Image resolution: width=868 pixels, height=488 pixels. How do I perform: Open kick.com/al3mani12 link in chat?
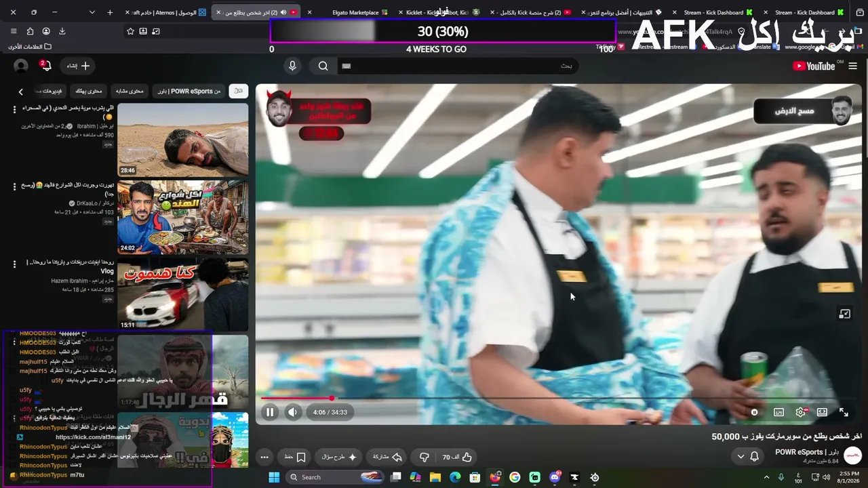(94, 437)
